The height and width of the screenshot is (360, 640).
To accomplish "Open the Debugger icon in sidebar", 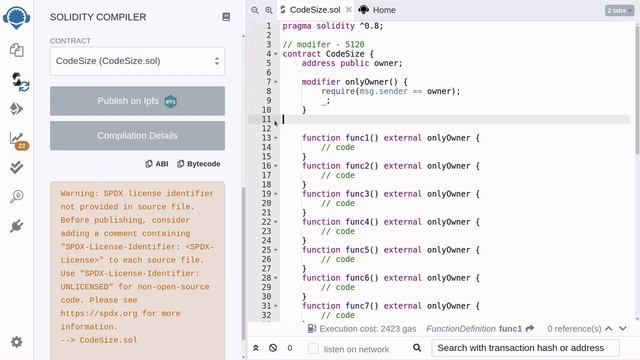I will [x=17, y=196].
